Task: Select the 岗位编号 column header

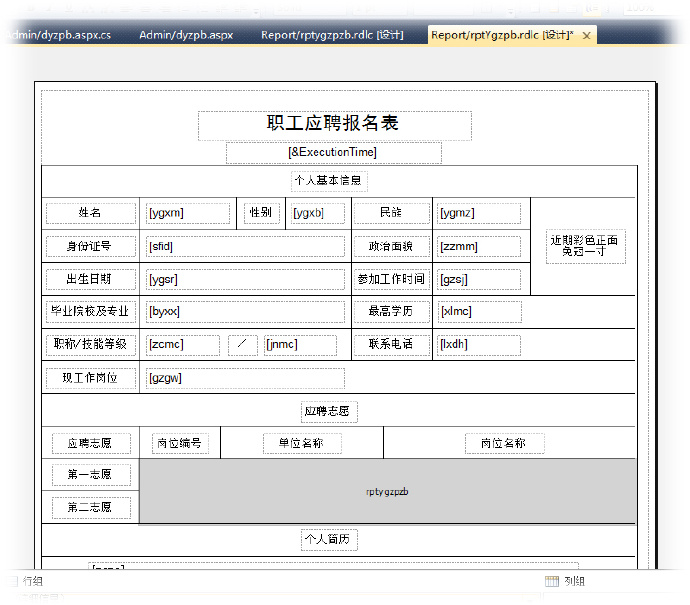Action: [180, 444]
